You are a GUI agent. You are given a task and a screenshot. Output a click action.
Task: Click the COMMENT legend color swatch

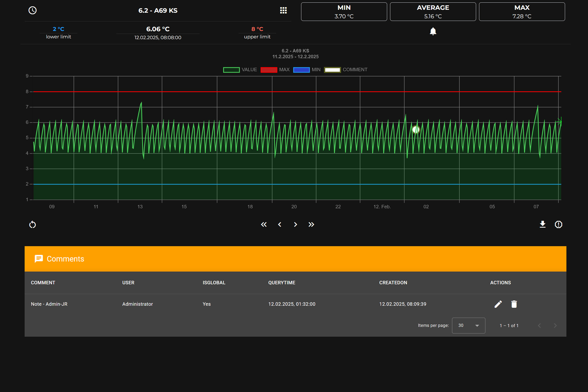click(332, 70)
